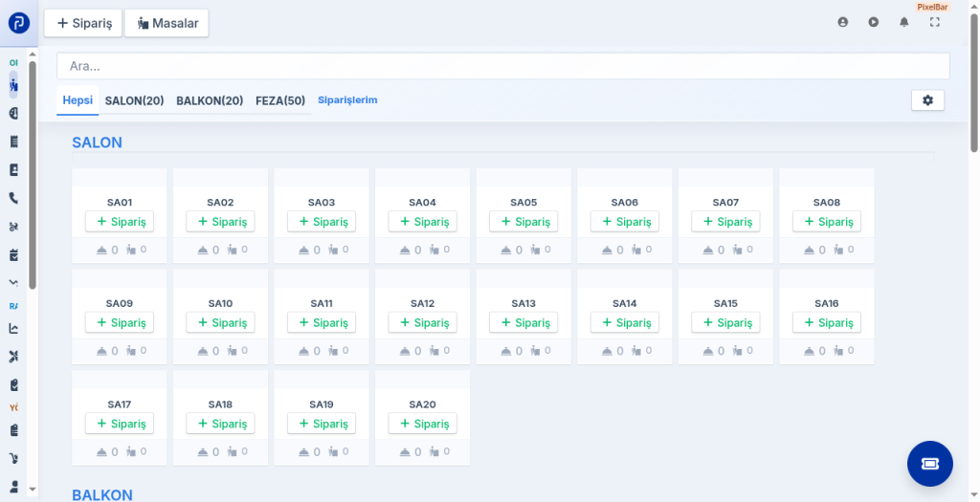Switch to the Hepsi tab
The height and width of the screenshot is (502, 980).
point(78,100)
